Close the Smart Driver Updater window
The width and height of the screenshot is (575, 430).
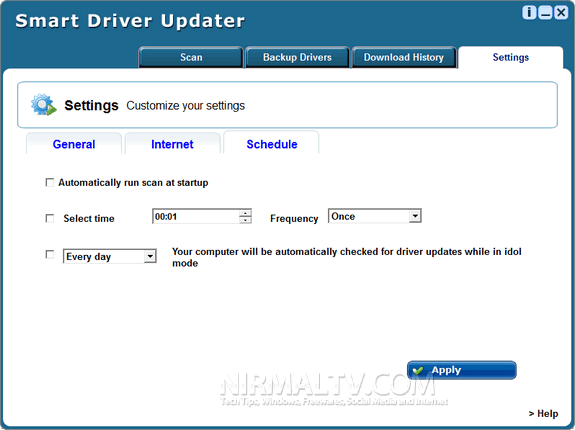coord(561,13)
